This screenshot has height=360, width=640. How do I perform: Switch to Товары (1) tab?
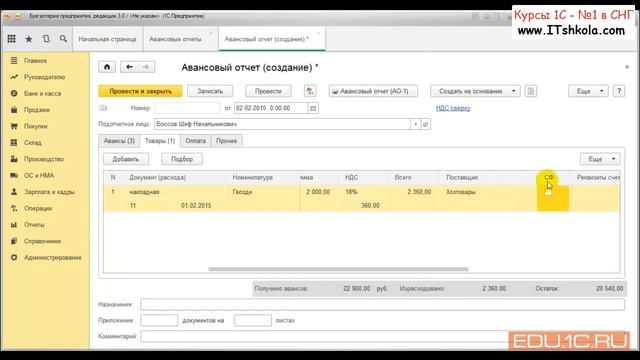(x=160, y=141)
